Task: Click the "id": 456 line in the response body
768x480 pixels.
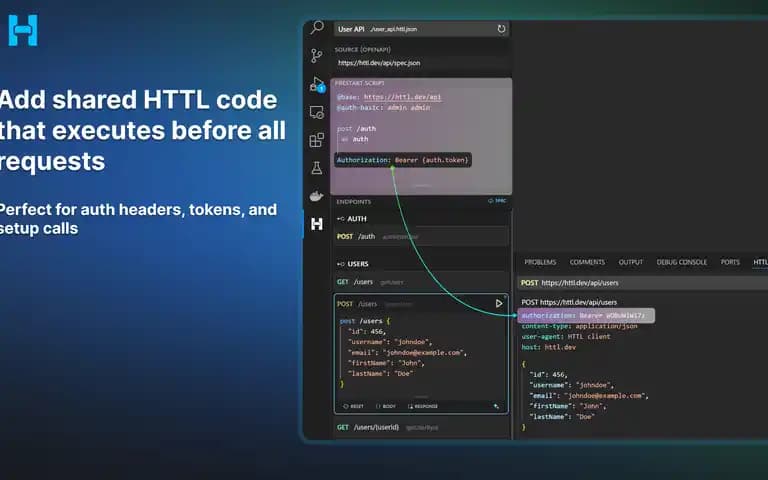Action: coord(548,375)
